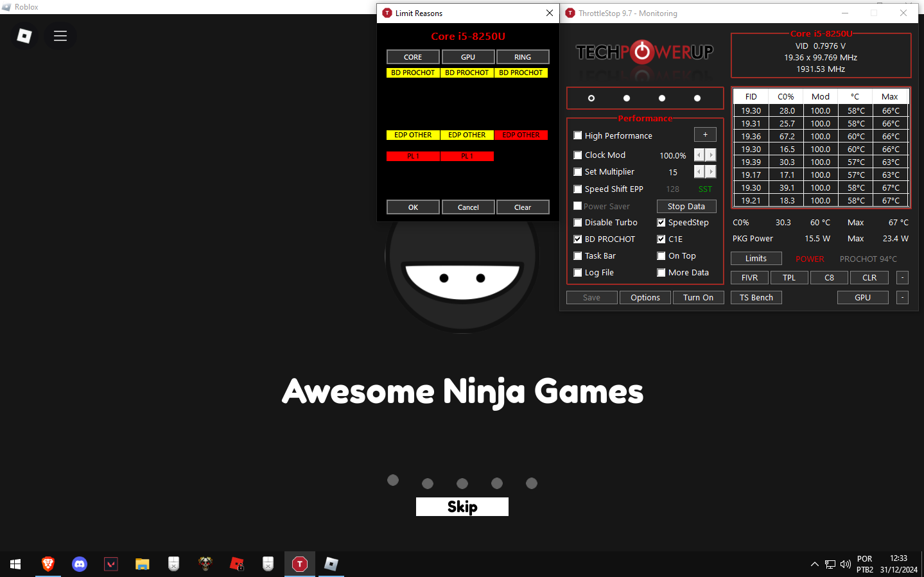
Task: Show hidden system tray icons
Action: (815, 564)
